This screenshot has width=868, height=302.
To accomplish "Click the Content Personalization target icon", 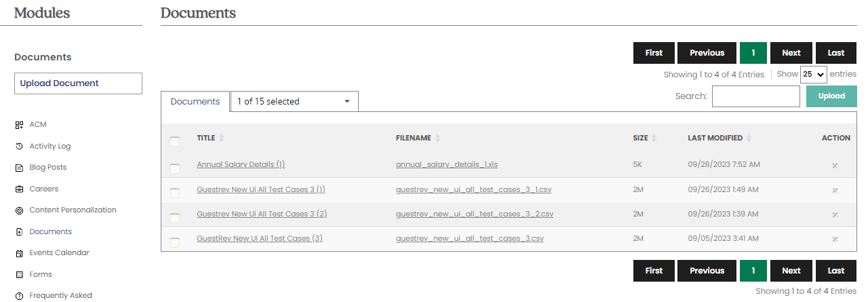I will pos(19,210).
